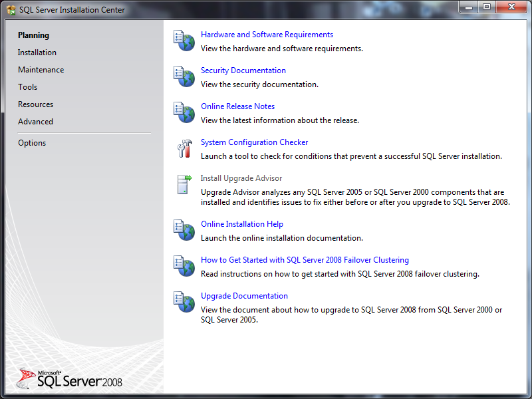
Task: Click the Upgrade Advisor description text
Action: [355, 197]
